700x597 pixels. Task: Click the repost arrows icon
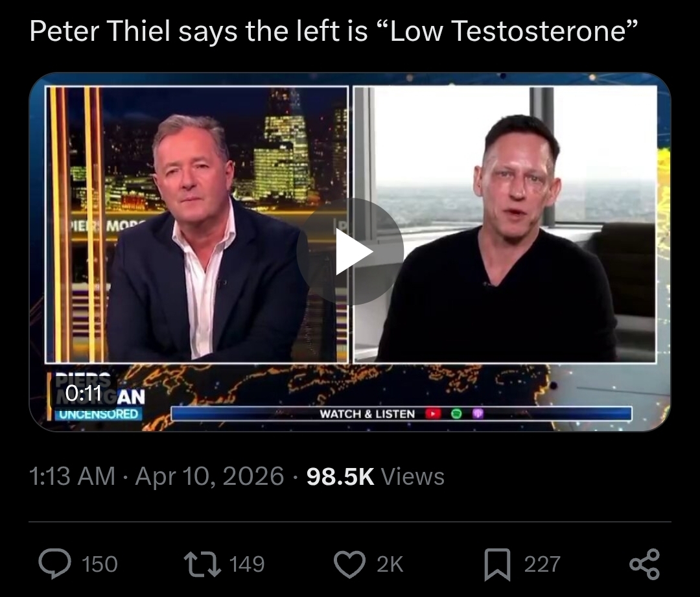point(203,564)
